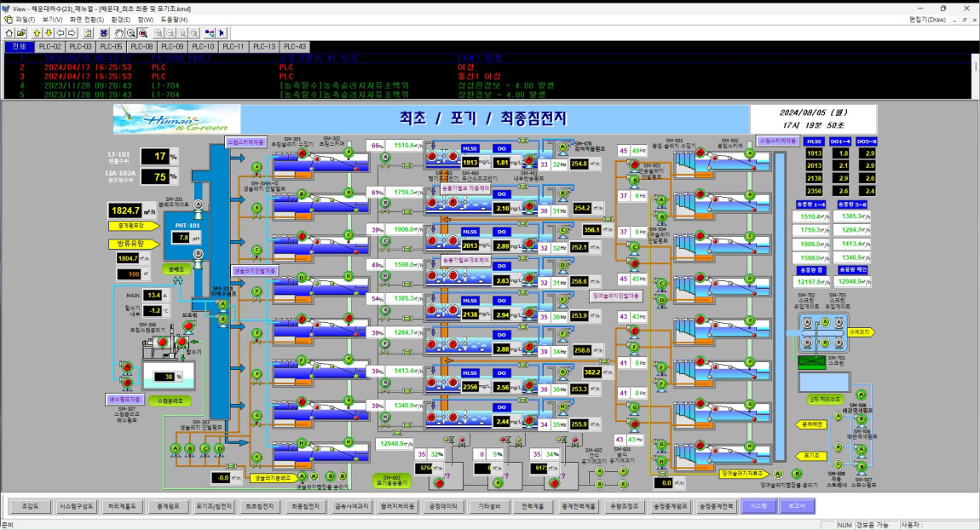This screenshot has width=980, height=530.
Task: Open the 보기(V) menu
Action: (x=53, y=20)
